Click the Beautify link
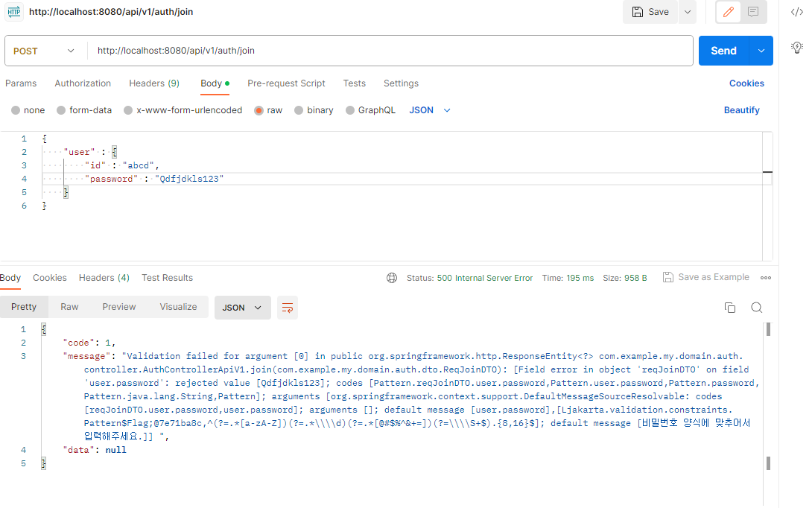Screen dimensions: 812x508 [x=741, y=109]
